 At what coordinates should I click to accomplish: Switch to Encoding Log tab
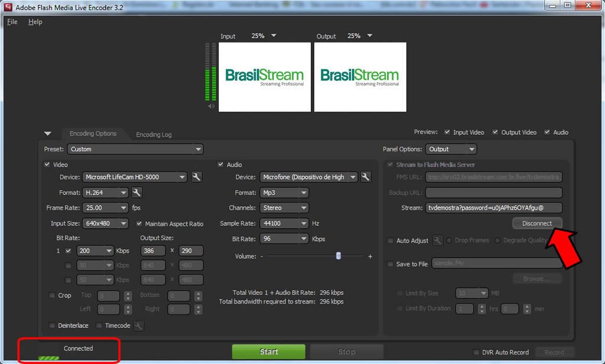coord(154,134)
